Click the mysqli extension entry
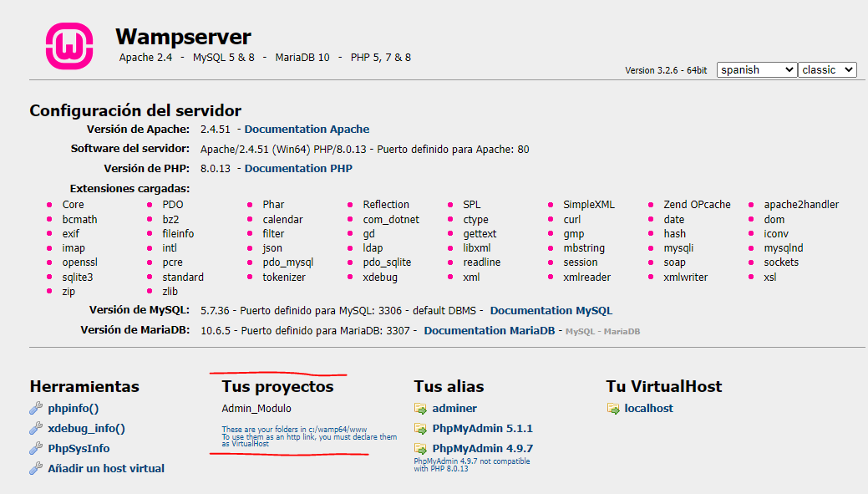Screen dimensions: 868x494 click(x=678, y=248)
